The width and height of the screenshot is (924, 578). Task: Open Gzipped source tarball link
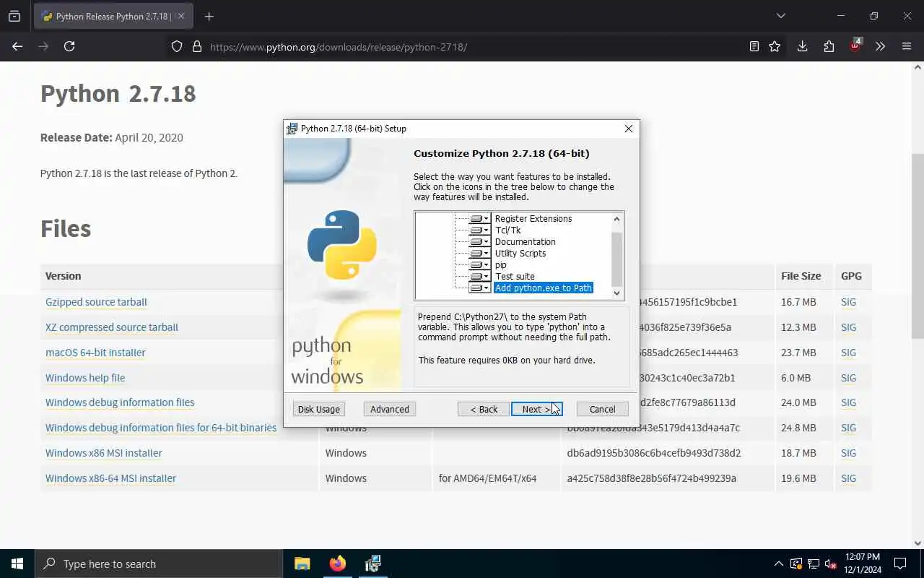(96, 302)
